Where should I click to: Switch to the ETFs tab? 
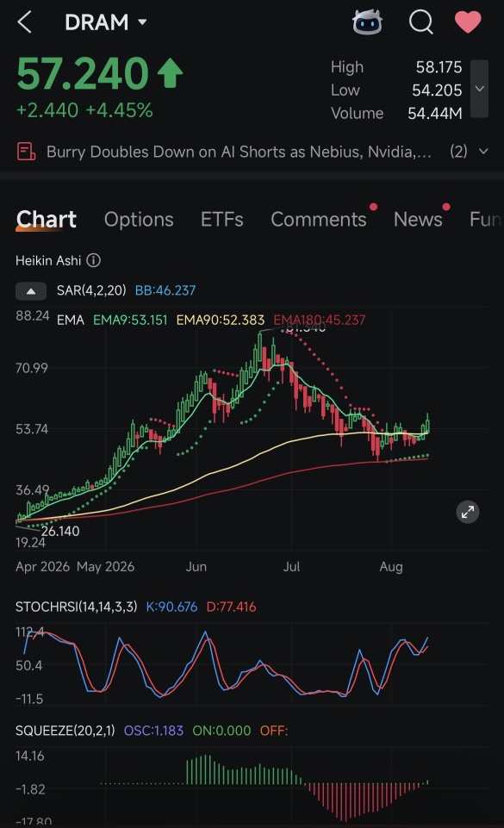(221, 219)
